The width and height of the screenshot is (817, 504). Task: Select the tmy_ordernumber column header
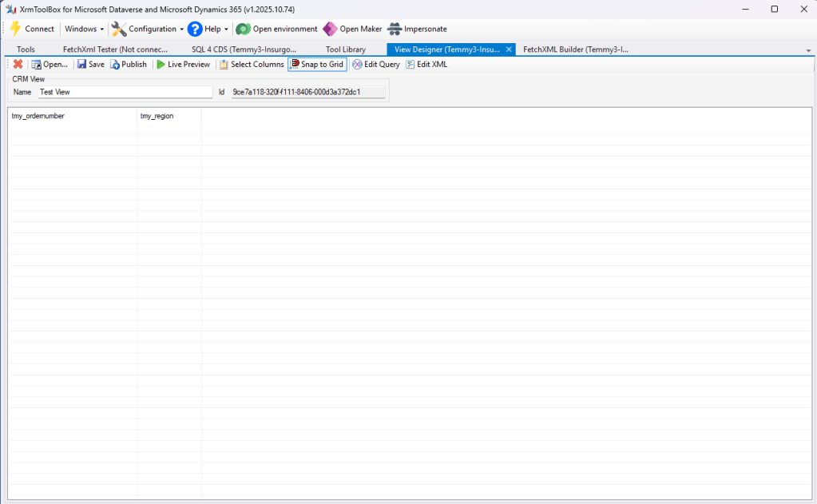pyautogui.click(x=73, y=116)
